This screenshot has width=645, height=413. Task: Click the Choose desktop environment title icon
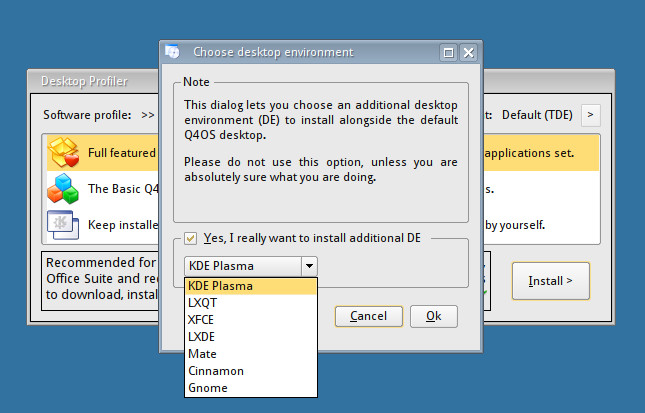pos(172,52)
